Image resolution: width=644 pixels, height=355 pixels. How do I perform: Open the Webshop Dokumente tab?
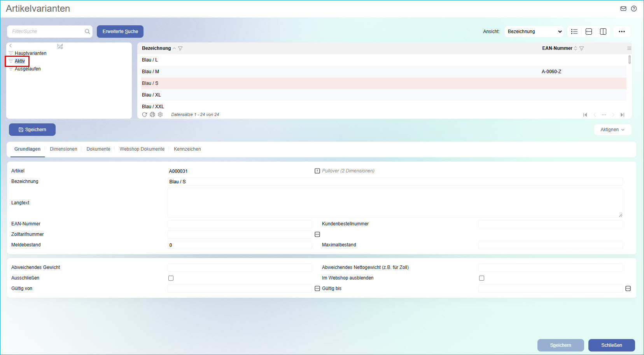tap(142, 149)
